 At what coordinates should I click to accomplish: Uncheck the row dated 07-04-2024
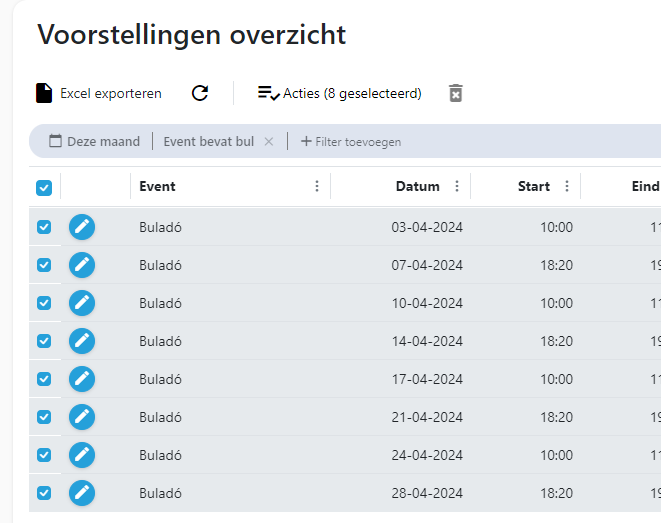44,265
